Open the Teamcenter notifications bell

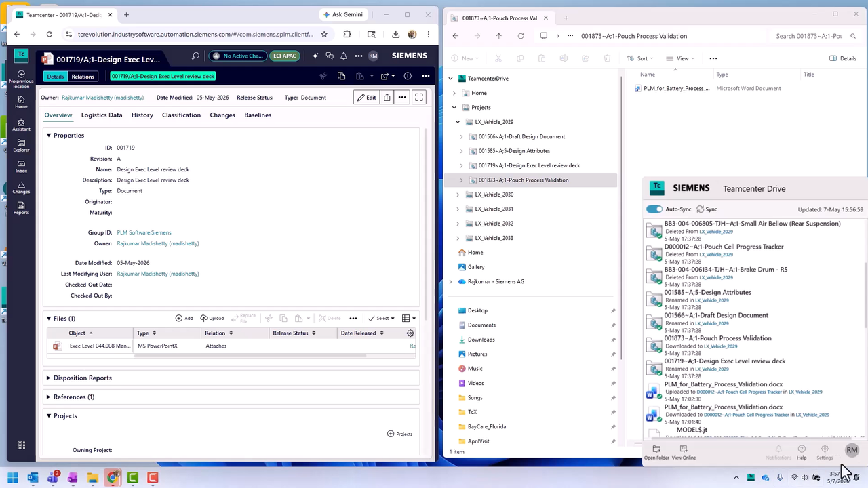[344, 56]
